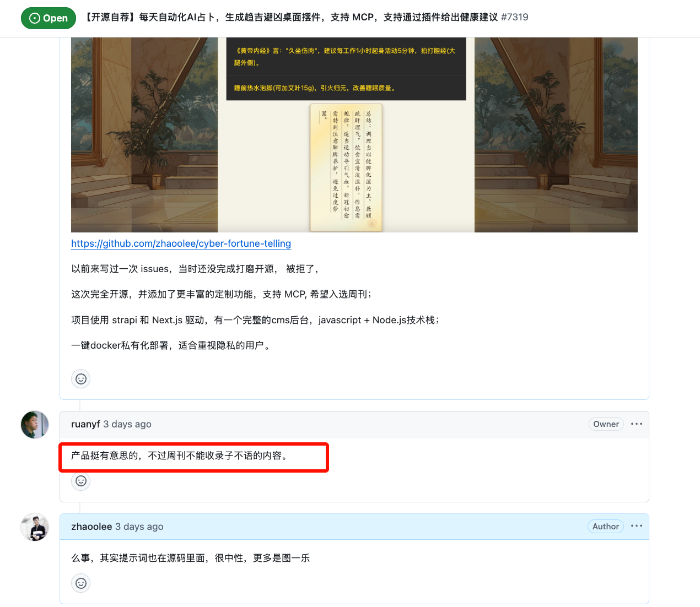
Task: Open ruanyf's profile avatar
Action: click(x=35, y=425)
